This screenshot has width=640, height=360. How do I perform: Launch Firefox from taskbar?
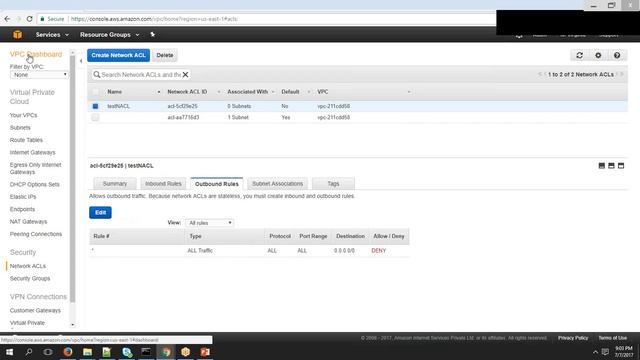click(68, 352)
